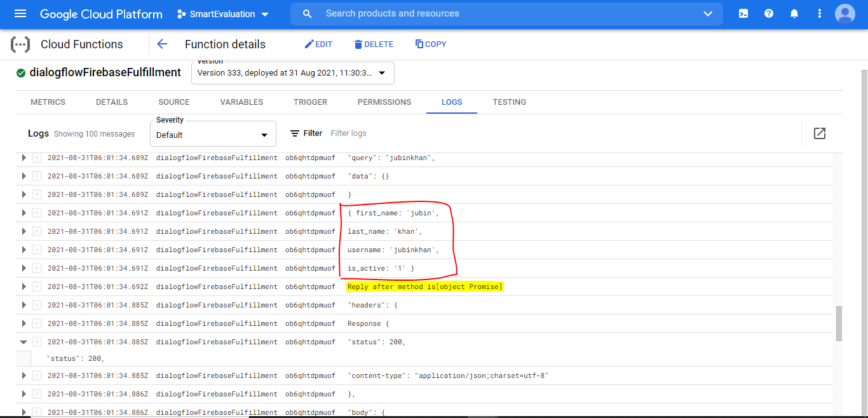
Task: Open the main navigation hamburger menu
Action: [x=20, y=13]
